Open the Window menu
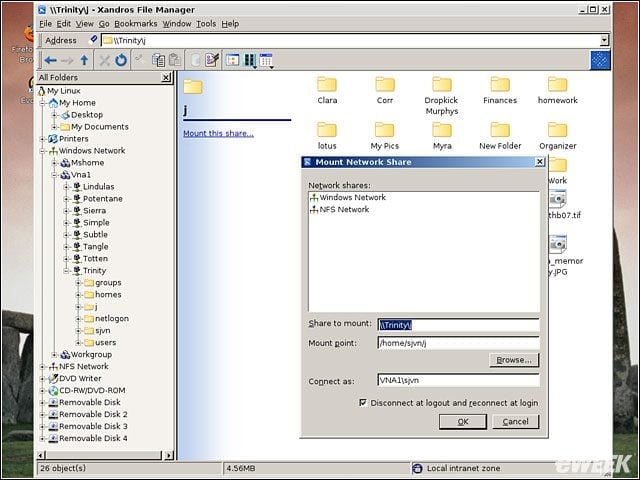 click(177, 24)
